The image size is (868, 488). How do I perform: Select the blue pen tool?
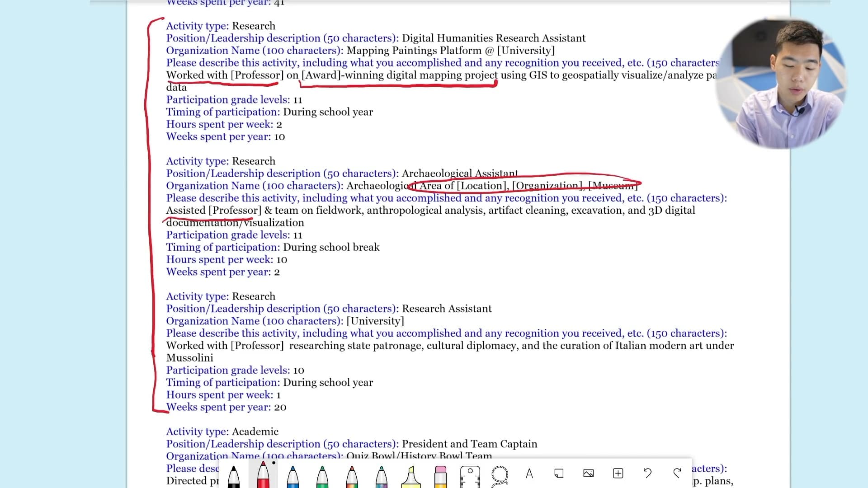click(292, 475)
